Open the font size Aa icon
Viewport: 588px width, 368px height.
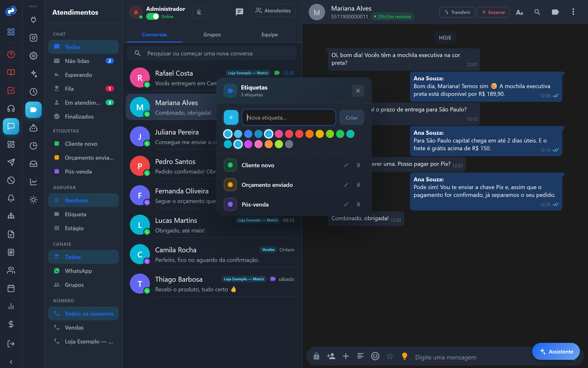[x=519, y=12]
